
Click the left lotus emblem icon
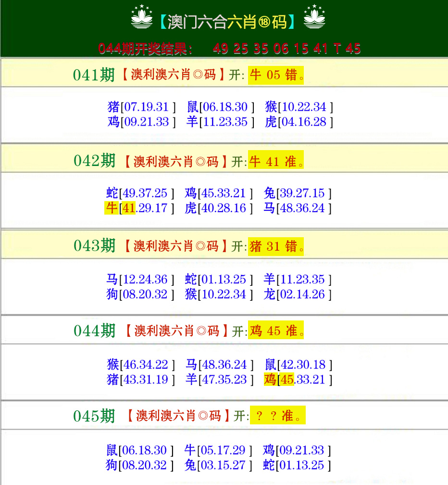click(142, 17)
